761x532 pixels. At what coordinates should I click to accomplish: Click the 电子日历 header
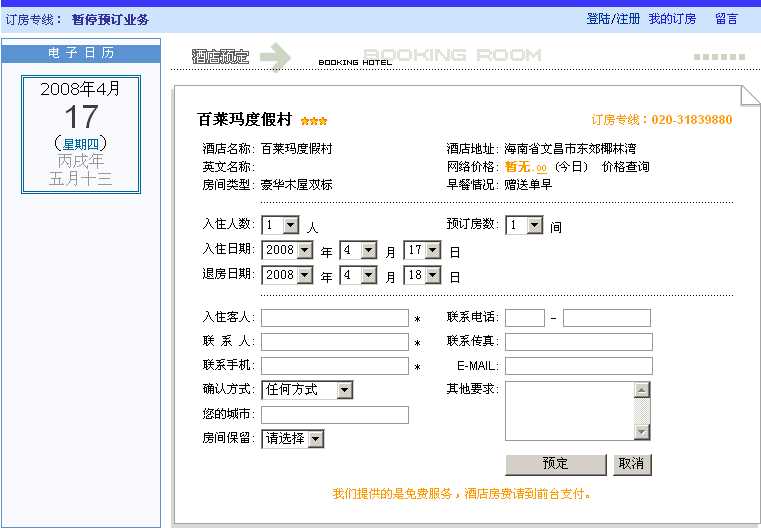pyautogui.click(x=81, y=53)
